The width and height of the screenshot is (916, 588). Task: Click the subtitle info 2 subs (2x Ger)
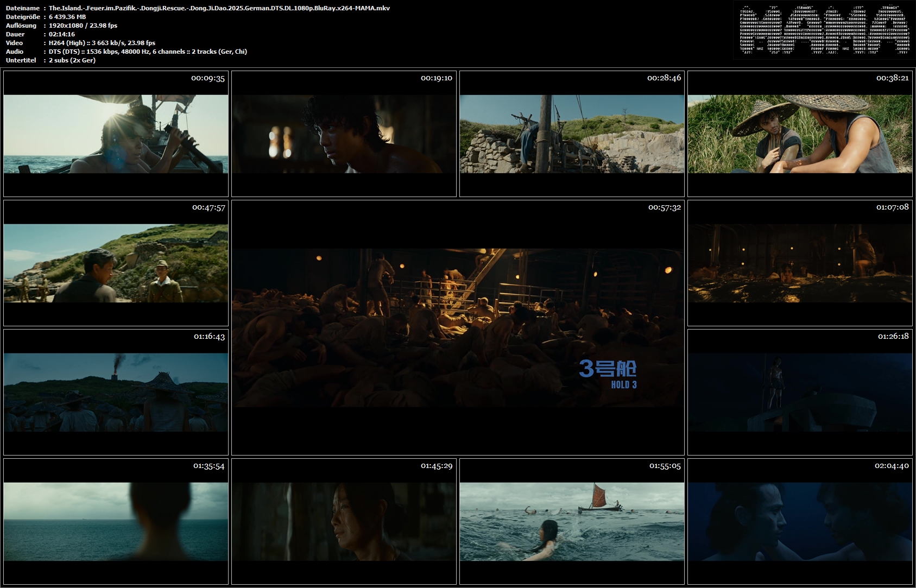pyautogui.click(x=72, y=60)
